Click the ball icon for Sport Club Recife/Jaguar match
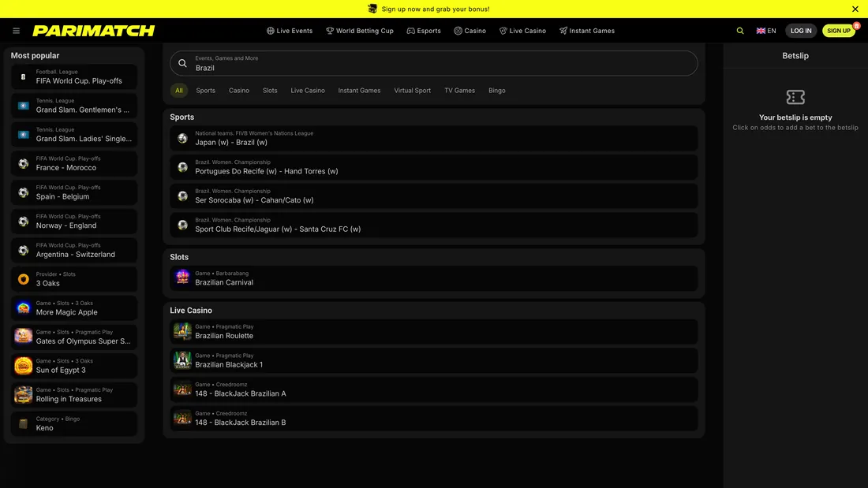 (183, 225)
